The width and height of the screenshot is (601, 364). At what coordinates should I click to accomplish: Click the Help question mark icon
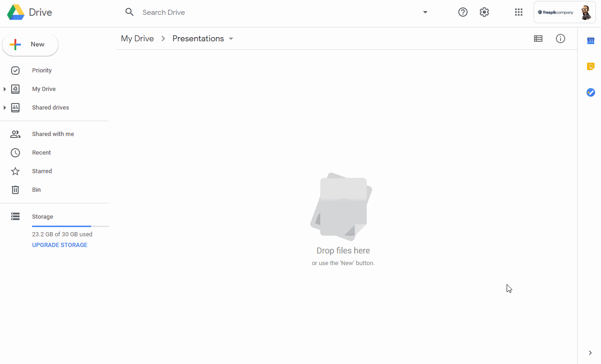tap(462, 13)
